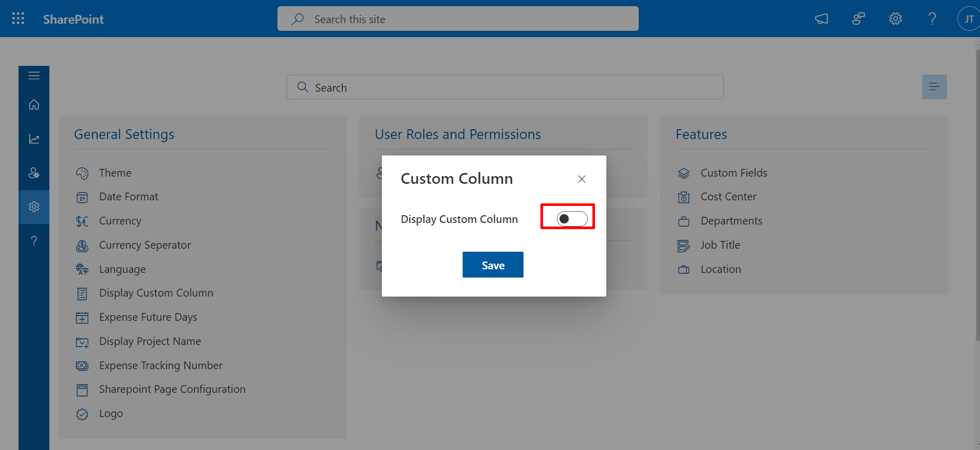Click the Currency $€ icon

[x=82, y=221]
